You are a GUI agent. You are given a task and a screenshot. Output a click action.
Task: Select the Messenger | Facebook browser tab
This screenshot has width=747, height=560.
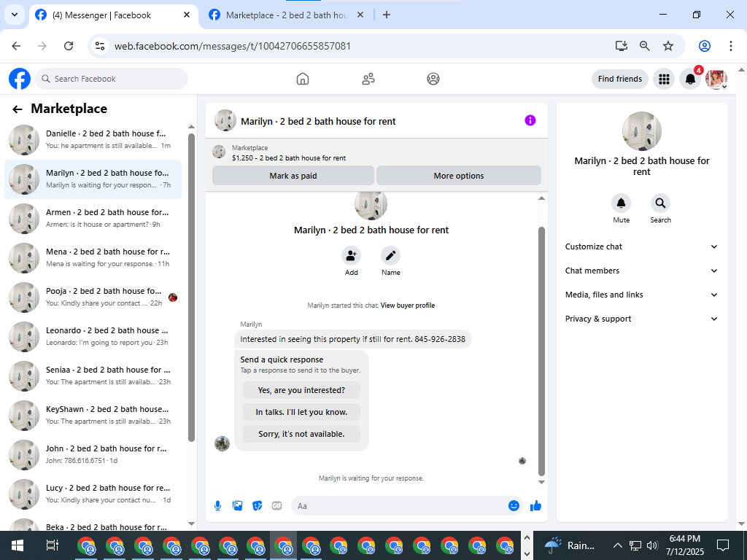pos(113,15)
